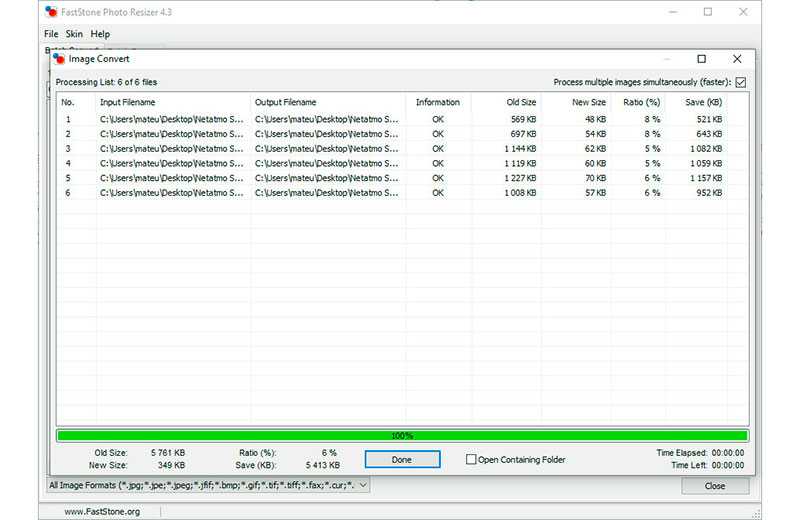Click the Image Convert dialog app icon
800x520 pixels.
[59, 59]
